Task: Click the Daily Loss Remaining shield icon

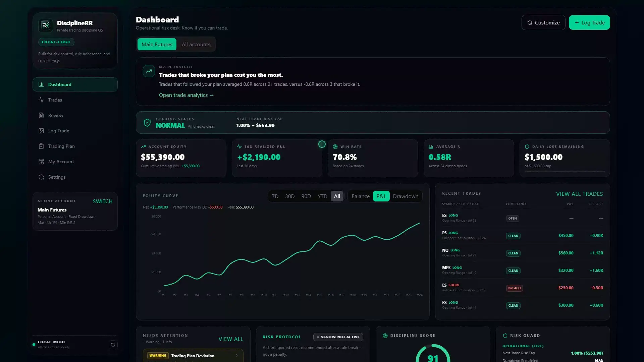Action: (x=527, y=146)
